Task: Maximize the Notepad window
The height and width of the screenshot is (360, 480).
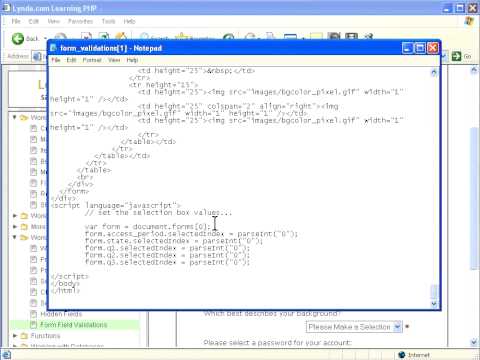Action: 420,48
